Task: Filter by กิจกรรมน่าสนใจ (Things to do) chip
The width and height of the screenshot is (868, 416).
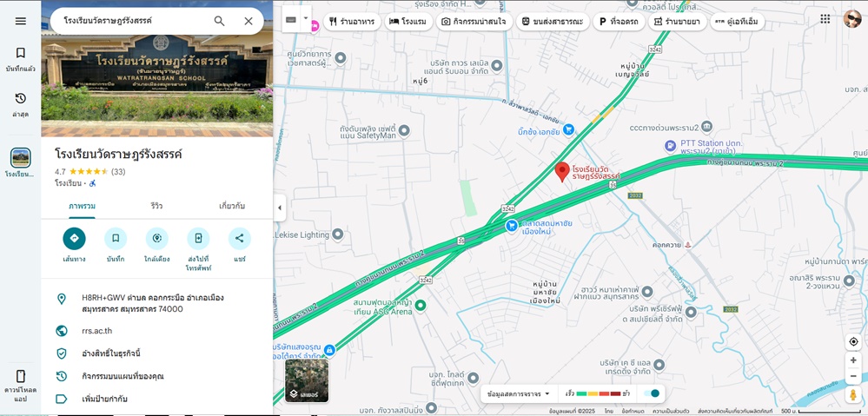Action: point(474,22)
